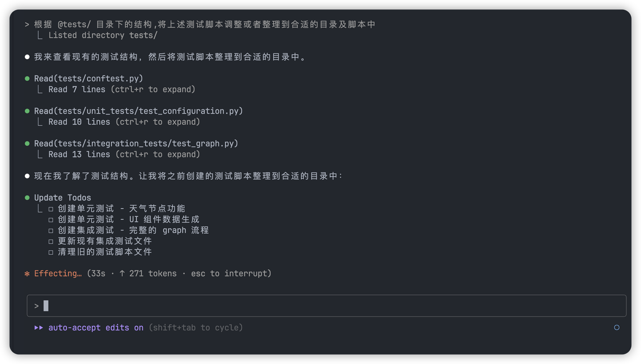Click the green bullet beside Read(tests/conftest.py)

27,79
